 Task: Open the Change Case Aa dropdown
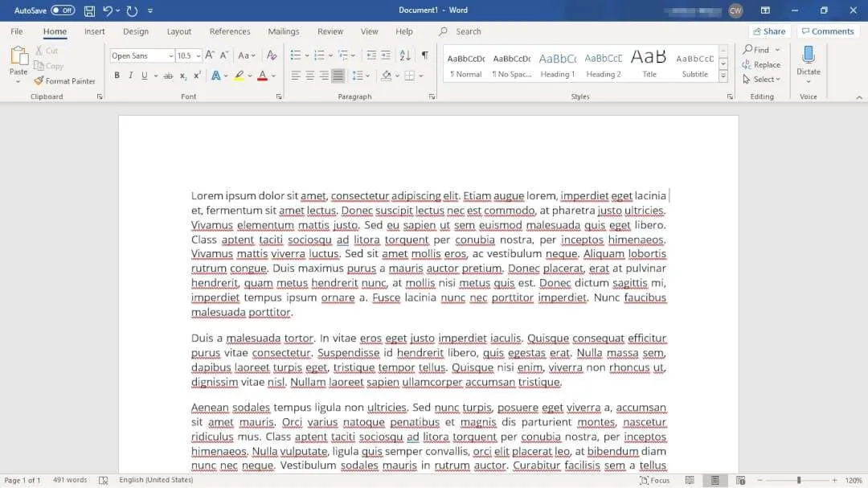coord(247,55)
